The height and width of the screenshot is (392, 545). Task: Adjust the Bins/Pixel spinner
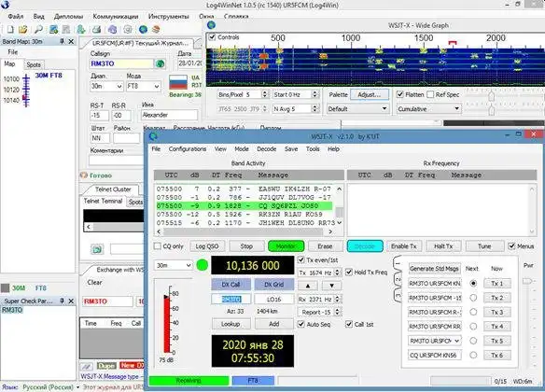tap(265, 94)
